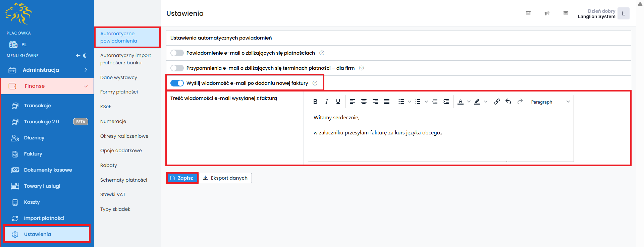Toggle bold formatting in the editor
Screen dimensions: 644x247
(x=315, y=102)
